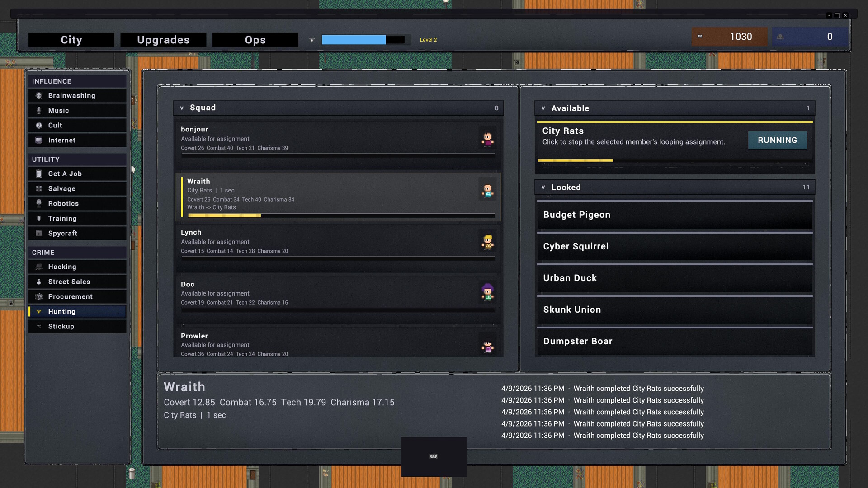This screenshot has height=488, width=868.
Task: Collapse the Available section
Action: point(543,108)
